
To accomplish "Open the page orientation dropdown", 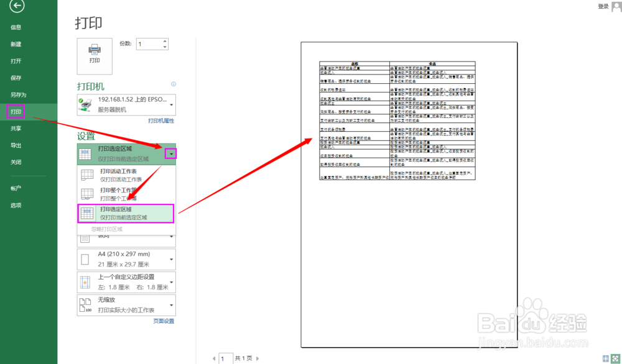I will [x=126, y=239].
